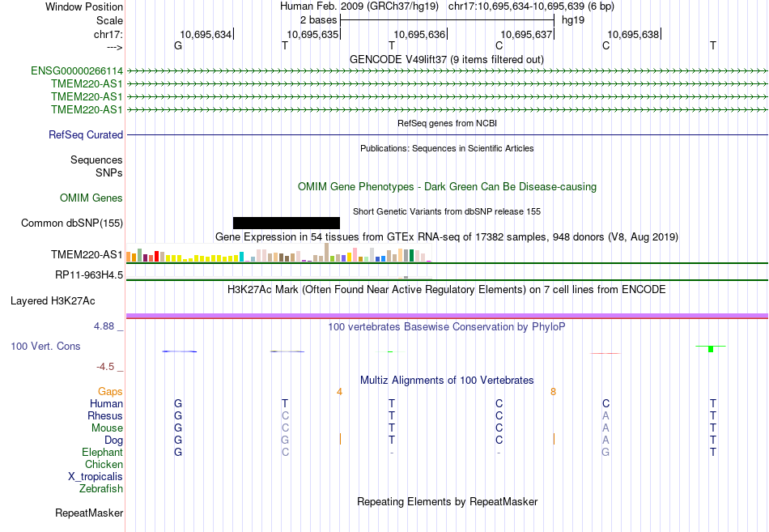
Task: Click the GENCODE V49lift37 track title
Action: pos(446,59)
